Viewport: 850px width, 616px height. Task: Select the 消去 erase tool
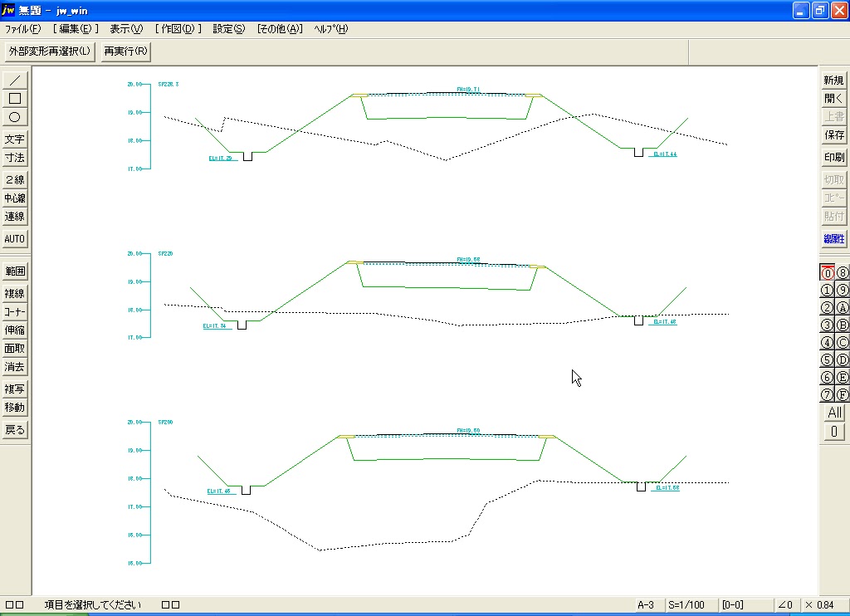[15, 367]
